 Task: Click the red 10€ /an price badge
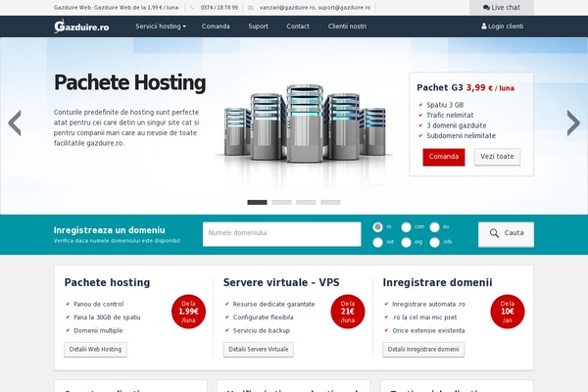[508, 312]
